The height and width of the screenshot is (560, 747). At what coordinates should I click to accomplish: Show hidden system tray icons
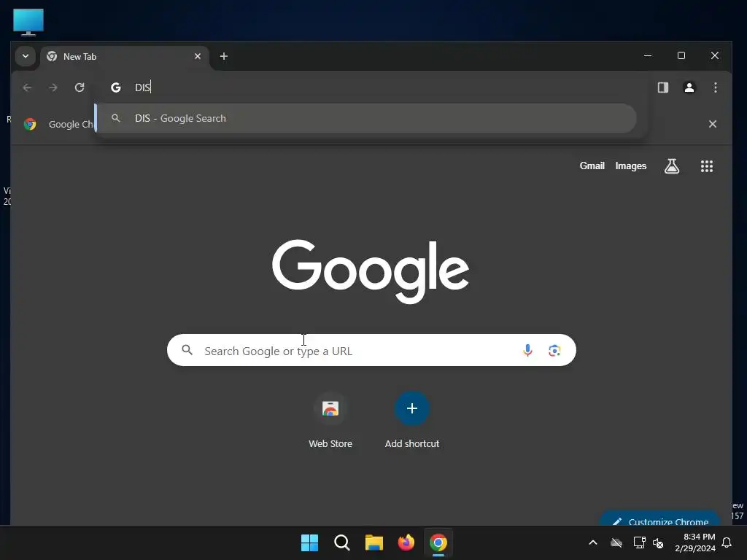tap(593, 542)
